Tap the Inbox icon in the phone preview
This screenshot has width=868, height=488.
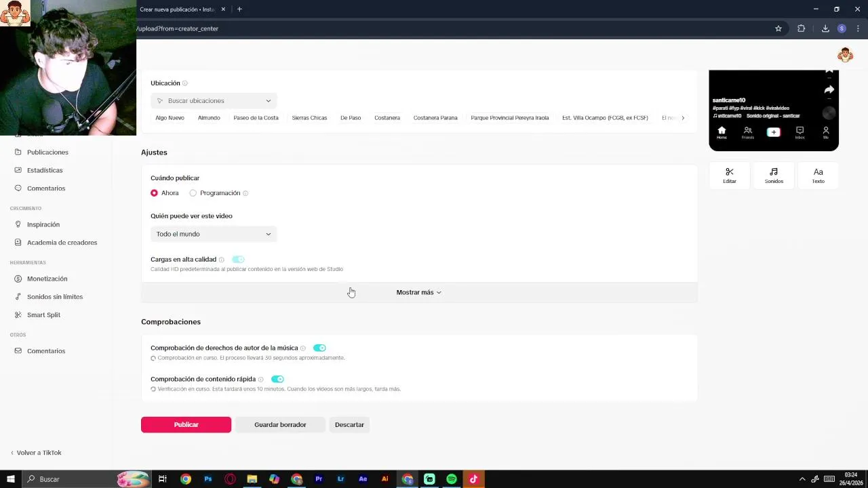[800, 132]
